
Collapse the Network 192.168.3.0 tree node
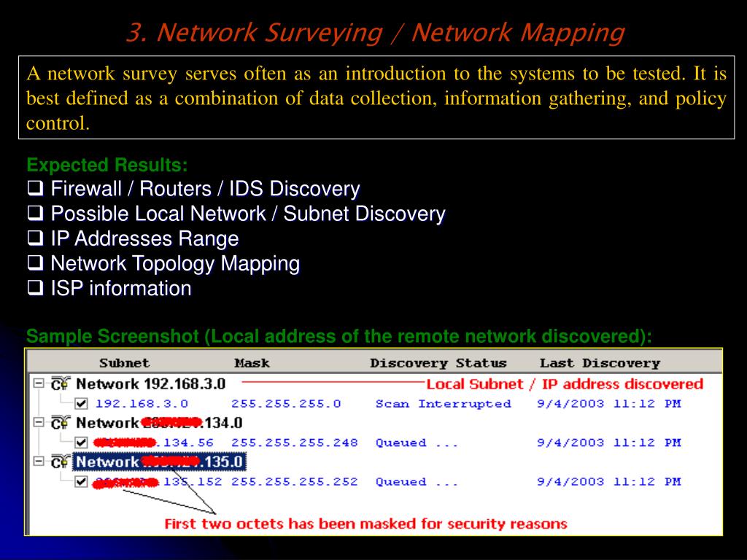click(39, 384)
